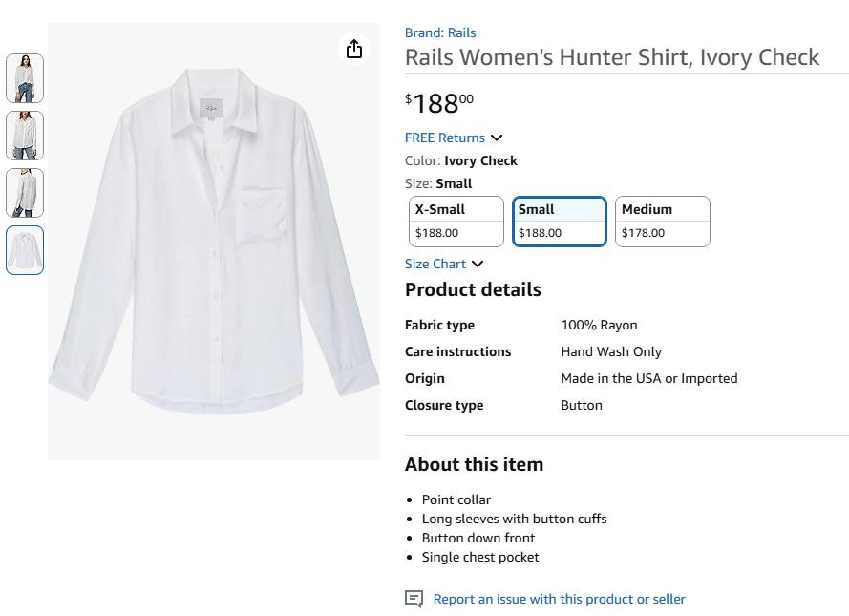Expand the FREE Returns chevron arrow
Image resolution: width=849 pixels, height=616 pixels.
coord(497,138)
